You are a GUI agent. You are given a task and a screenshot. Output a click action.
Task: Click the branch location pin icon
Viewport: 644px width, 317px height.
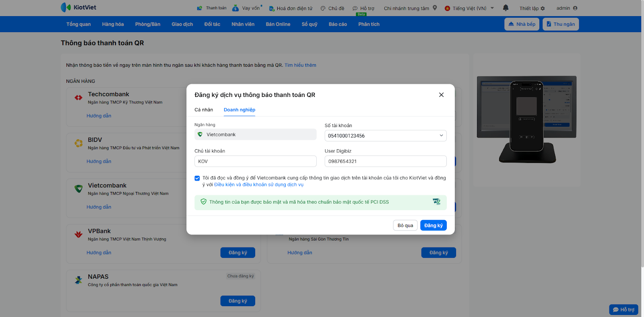click(435, 8)
